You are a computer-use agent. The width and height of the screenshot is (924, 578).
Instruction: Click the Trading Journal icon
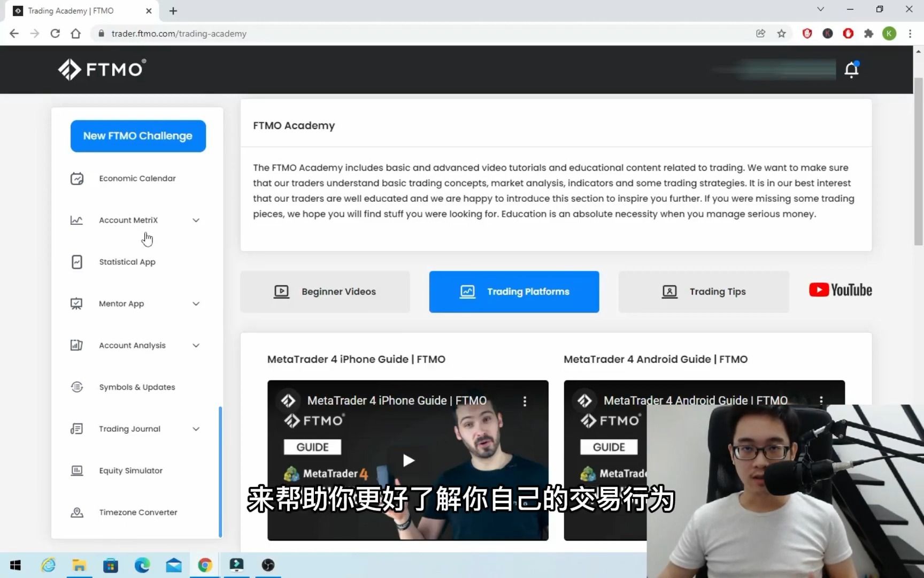click(77, 429)
